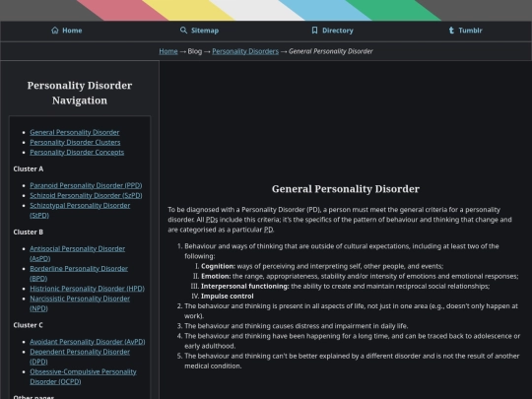The height and width of the screenshot is (399, 532).
Task: Click the 'Cluster C' sidebar heading
Action: 29,325
